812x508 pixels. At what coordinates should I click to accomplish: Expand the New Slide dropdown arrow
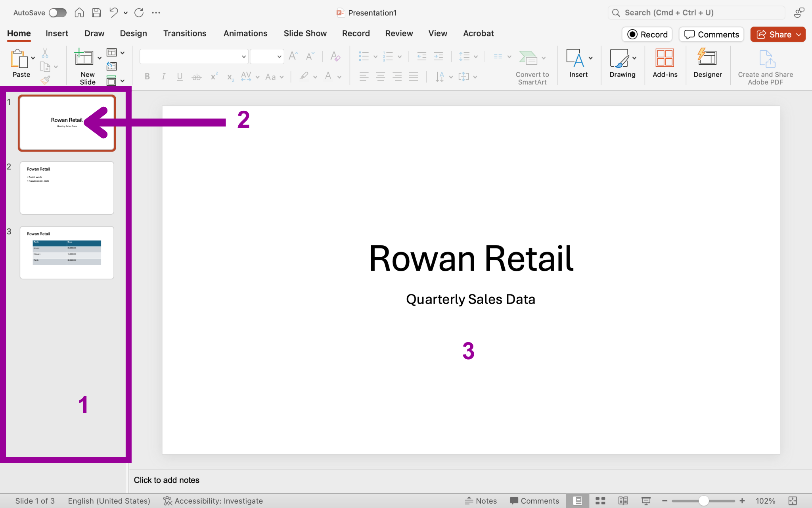point(100,58)
